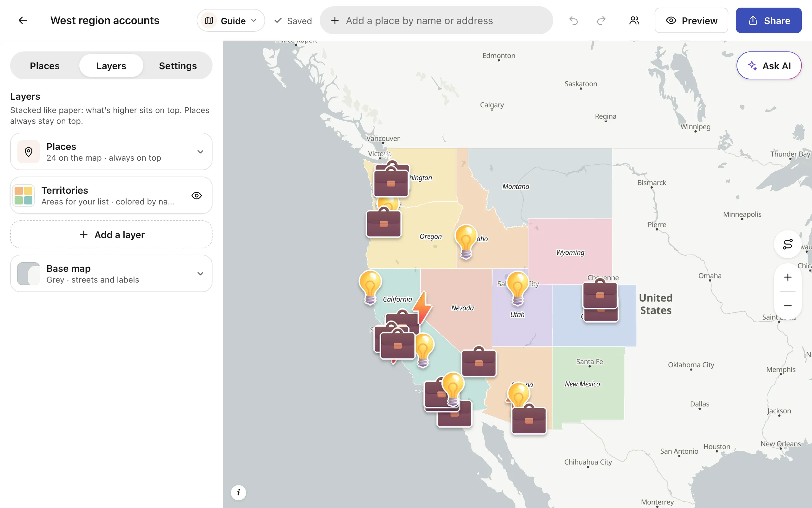
Task: Click the Places layer pin icon
Action: (29, 152)
